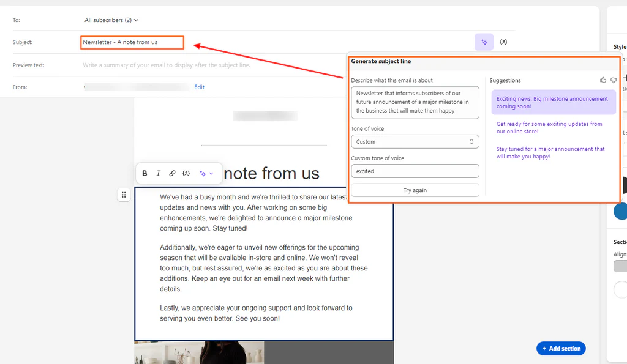Select the first suggestion Exciting news milestone
627x364 pixels.
tap(553, 102)
